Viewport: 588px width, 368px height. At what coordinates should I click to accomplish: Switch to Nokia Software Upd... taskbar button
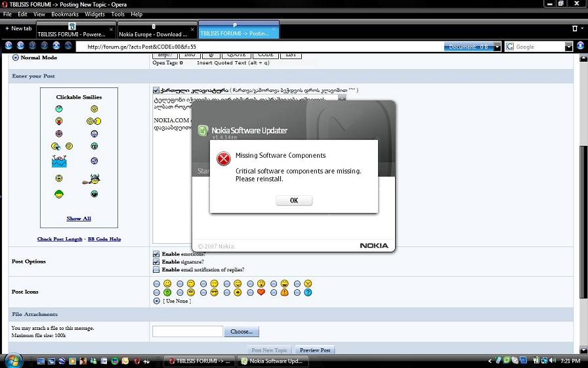point(274,361)
